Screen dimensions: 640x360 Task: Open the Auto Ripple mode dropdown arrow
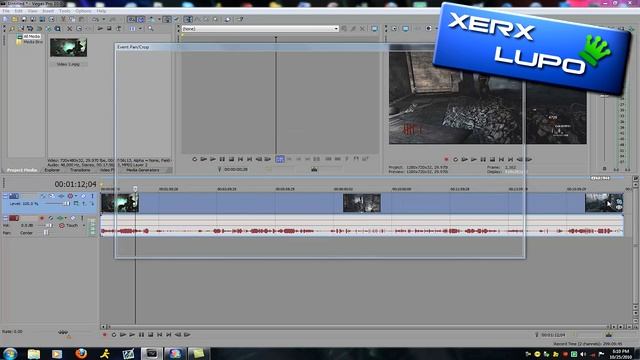(x=159, y=19)
